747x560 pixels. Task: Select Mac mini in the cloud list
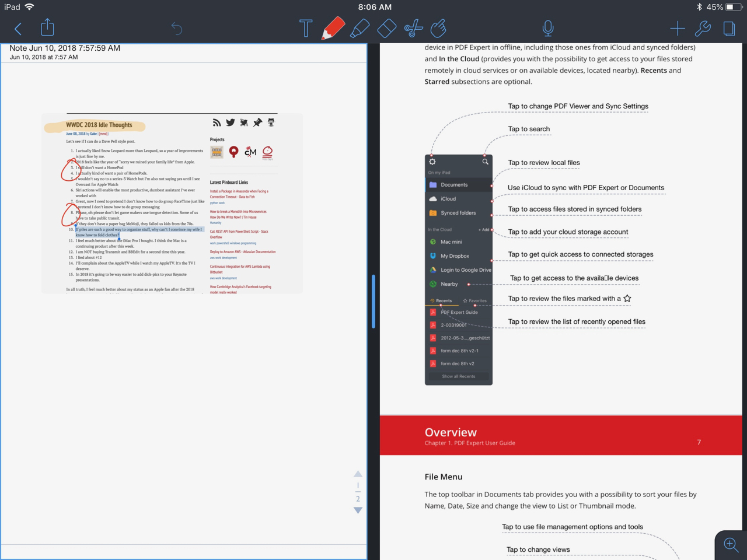[x=459, y=242]
